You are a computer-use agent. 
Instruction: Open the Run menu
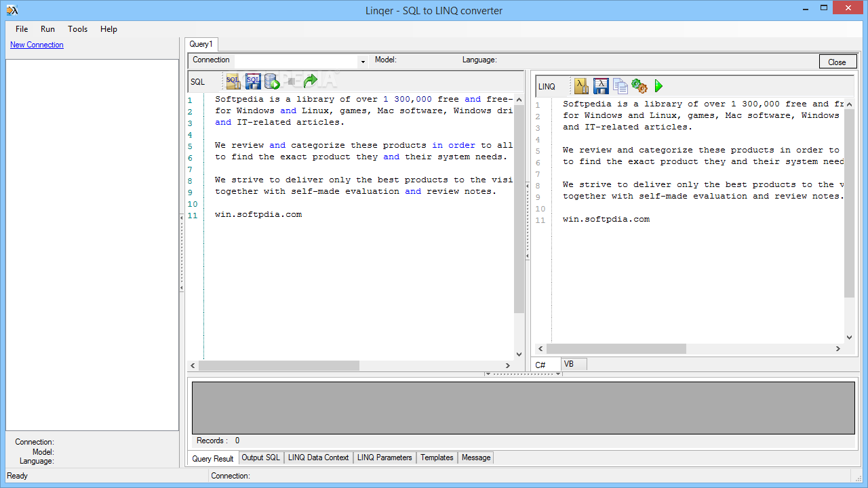pos(47,29)
